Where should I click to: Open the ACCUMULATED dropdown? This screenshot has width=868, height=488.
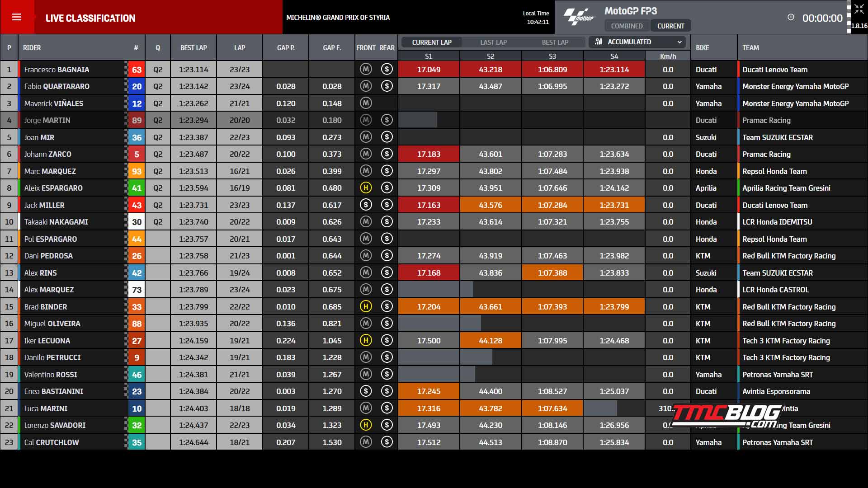637,42
